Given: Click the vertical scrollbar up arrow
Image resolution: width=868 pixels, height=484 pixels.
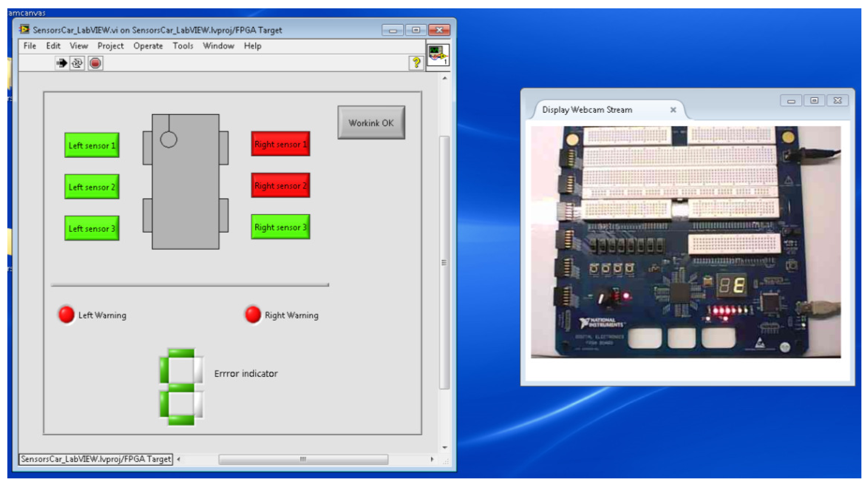Looking at the screenshot, I should coord(445,78).
